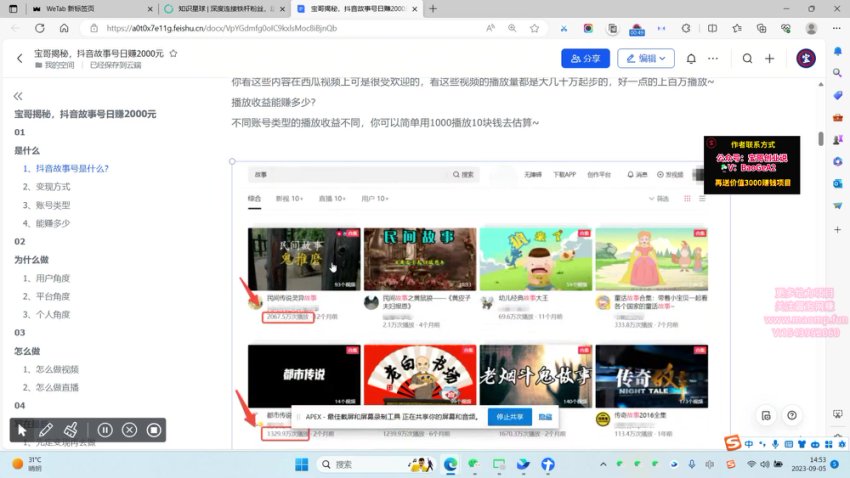850x478 pixels.
Task: Collapse the outline sidebar with double-arrow icon
Action: tap(18, 96)
